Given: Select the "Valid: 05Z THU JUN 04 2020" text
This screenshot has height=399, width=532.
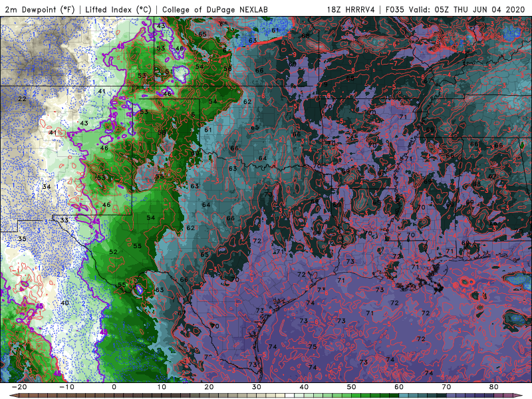Looking at the screenshot, I should [467, 9].
